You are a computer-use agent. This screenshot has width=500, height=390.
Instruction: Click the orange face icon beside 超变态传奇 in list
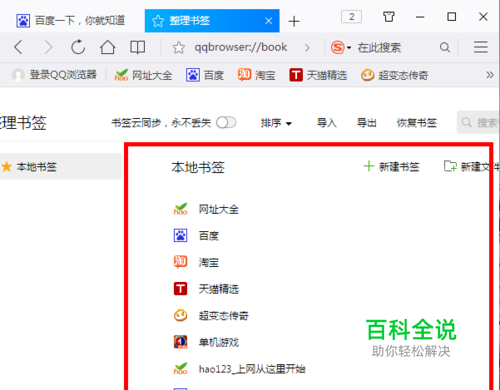180,315
